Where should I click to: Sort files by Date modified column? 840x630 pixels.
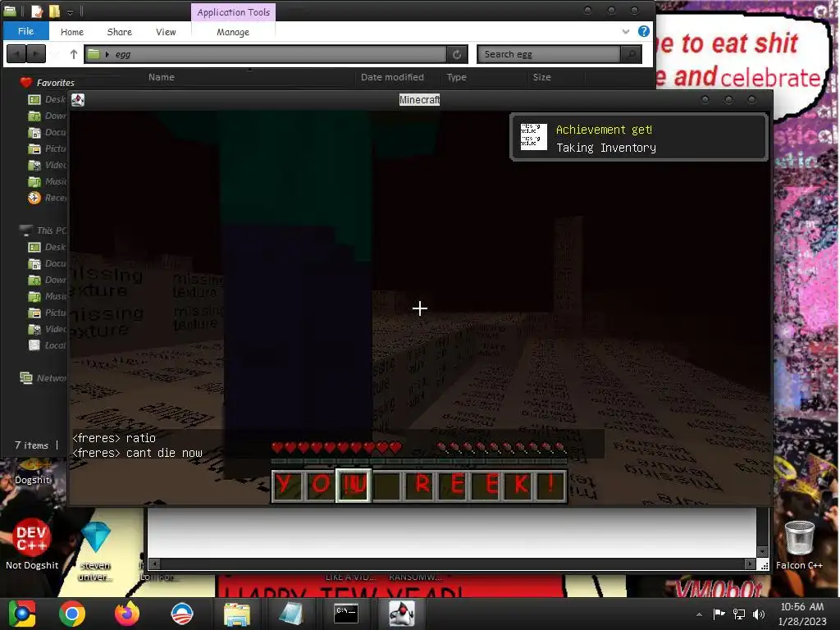[x=392, y=77]
